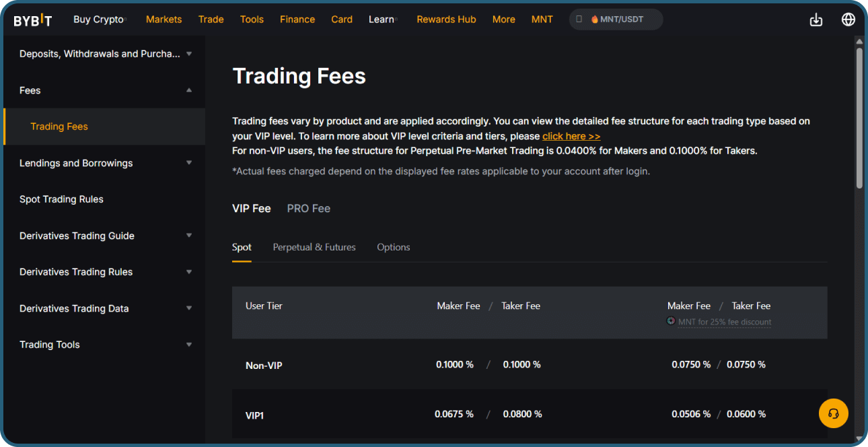Click the flame icon next to MNT/USDT

pos(597,20)
